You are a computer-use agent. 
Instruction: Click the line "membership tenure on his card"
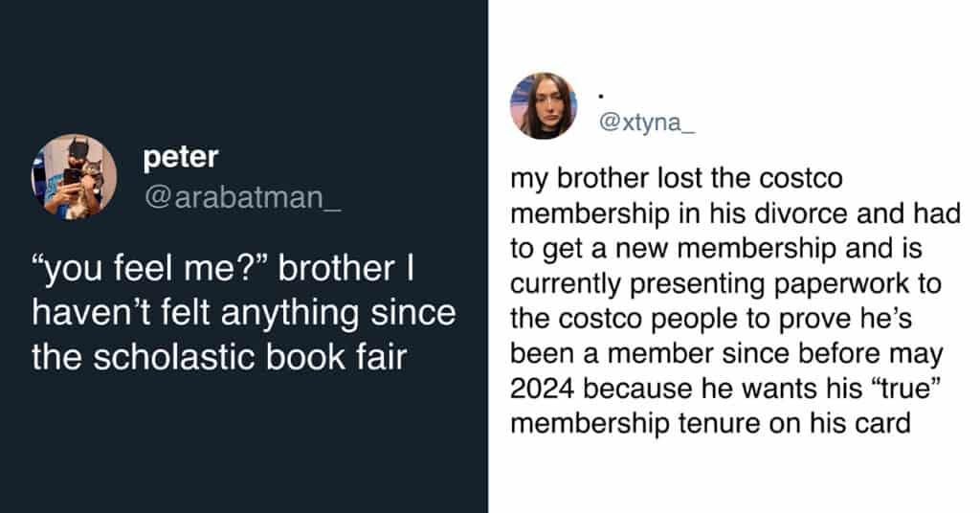click(x=711, y=424)
